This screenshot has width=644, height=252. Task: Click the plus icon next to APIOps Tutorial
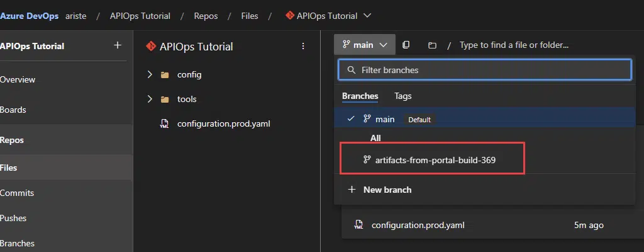click(x=117, y=45)
